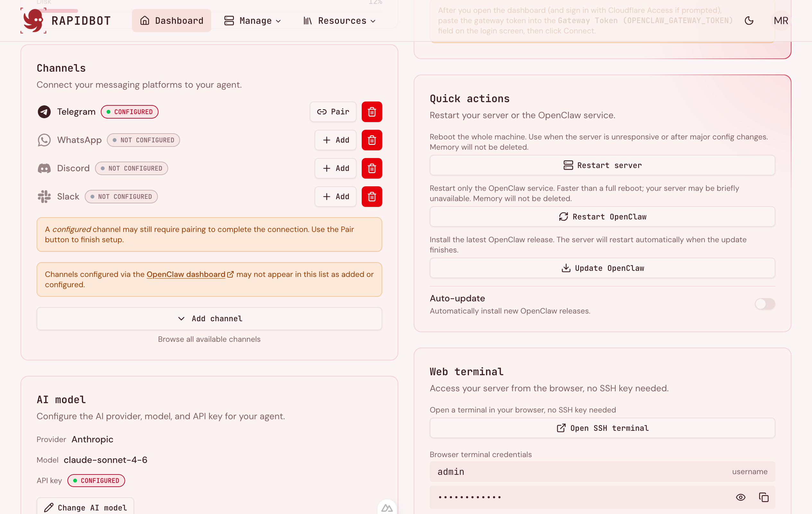Click the admin username field
This screenshot has width=812, height=514.
(573, 472)
